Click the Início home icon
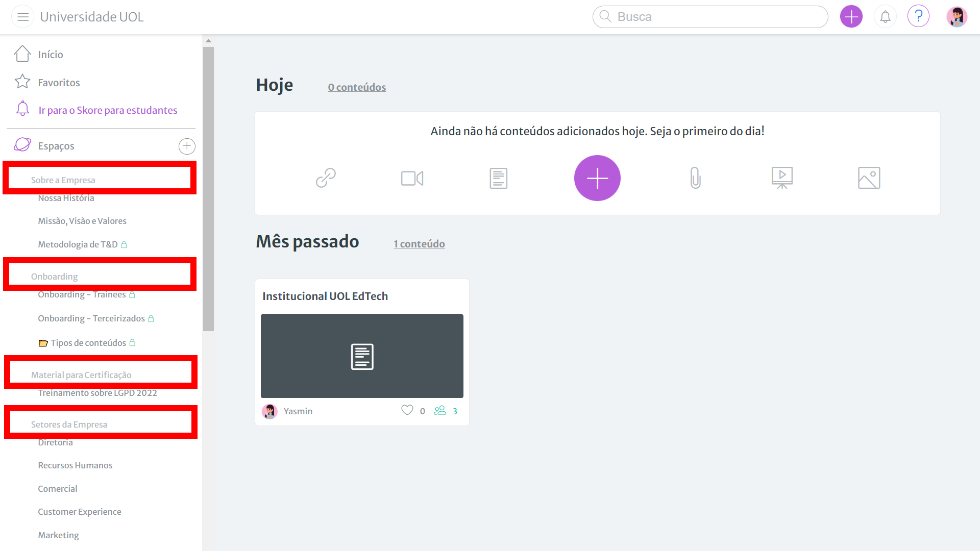This screenshot has height=551, width=980. [22, 54]
